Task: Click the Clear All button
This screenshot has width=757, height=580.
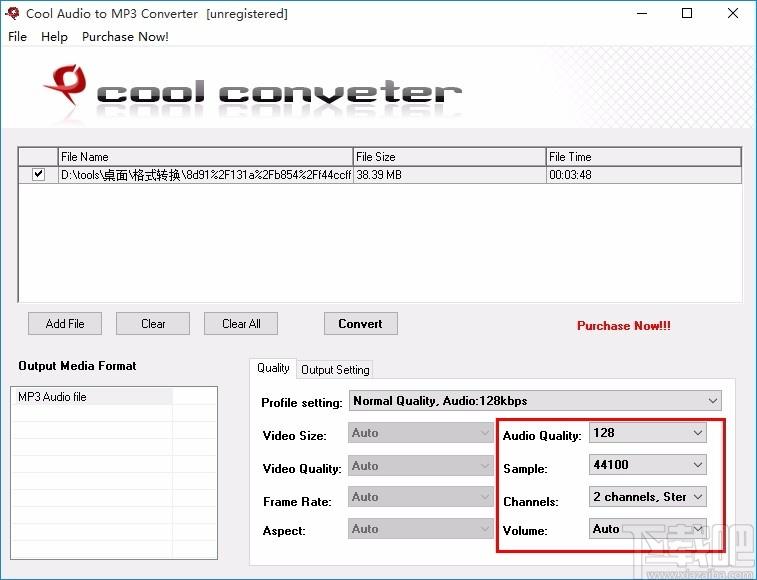Action: 241,324
